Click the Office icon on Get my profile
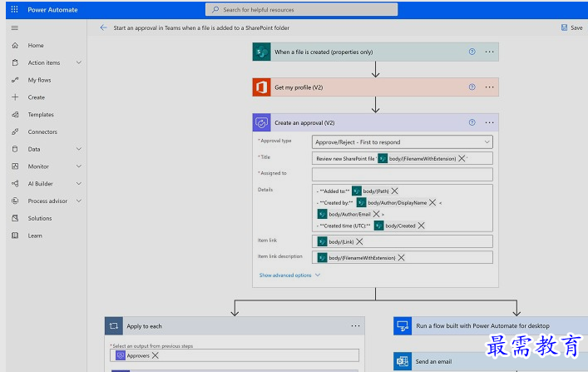 (x=261, y=87)
